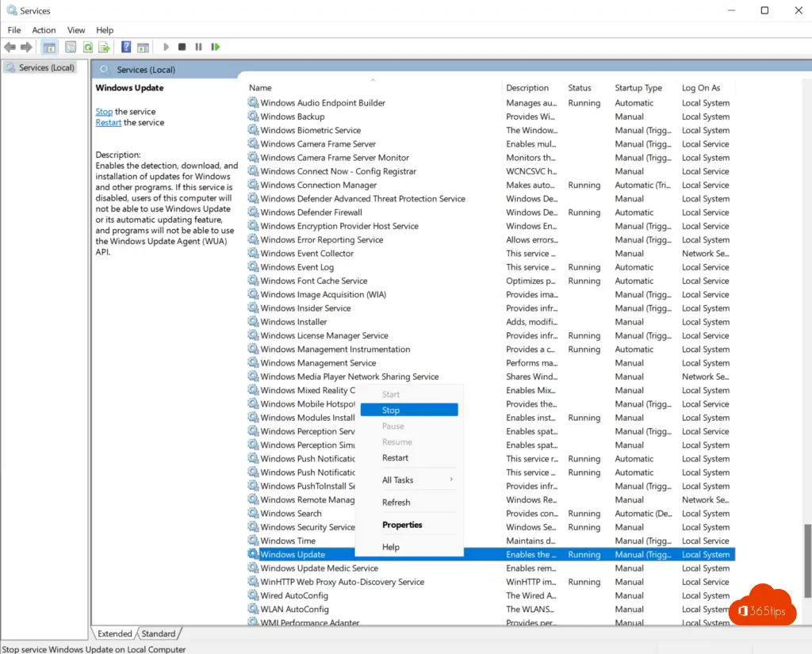Switch to the Standard tab

tap(159, 633)
